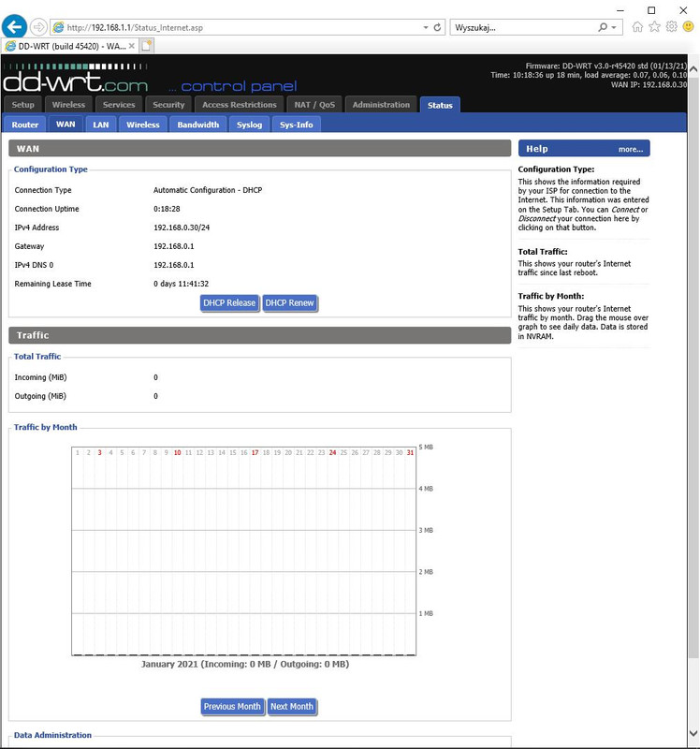Viewport: 700px width, 749px height.
Task: View the Bandwidth sub-tab
Action: tap(198, 125)
